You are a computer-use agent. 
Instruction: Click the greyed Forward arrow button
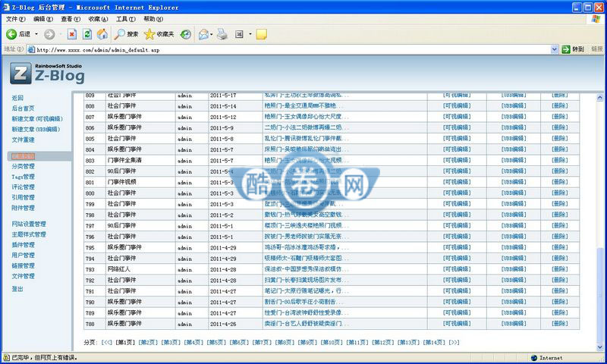[x=49, y=34]
